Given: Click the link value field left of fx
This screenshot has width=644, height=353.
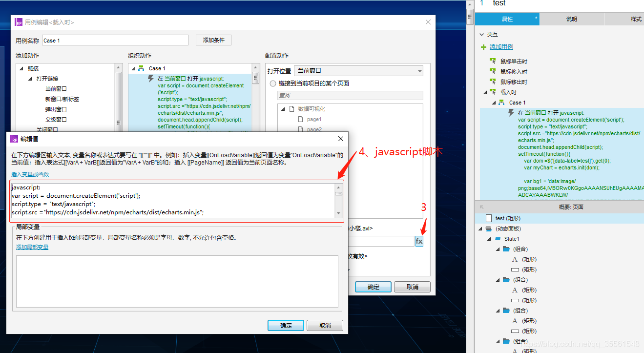Looking at the screenshot, I should pyautogui.click(x=381, y=241).
